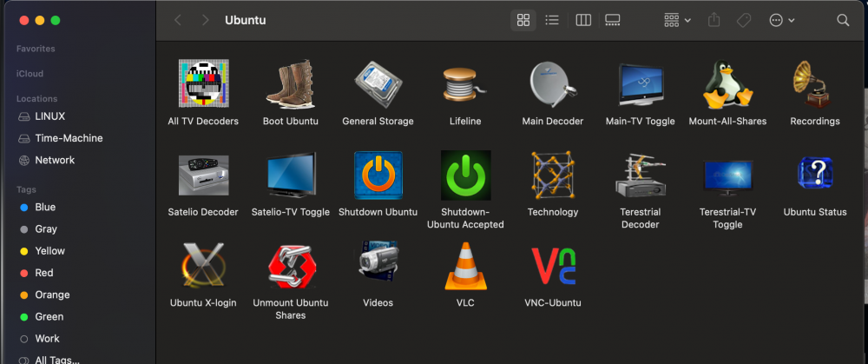868x364 pixels.
Task: Switch to list view
Action: point(552,21)
